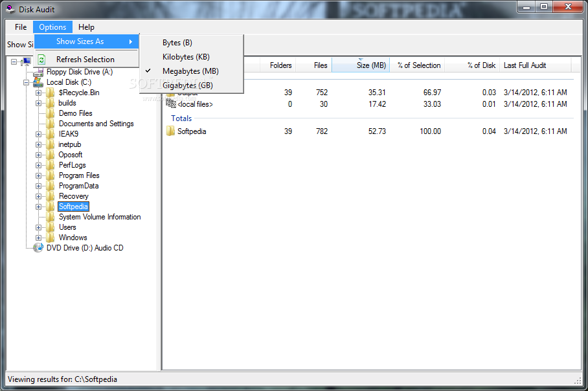Minimize the Disk Audit window
This screenshot has width=588, height=391.
pyautogui.click(x=526, y=6)
